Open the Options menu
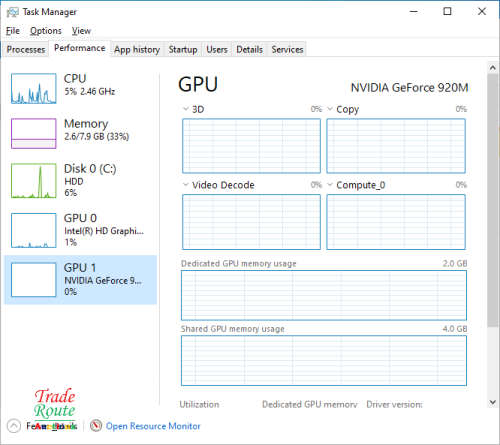 coord(46,31)
